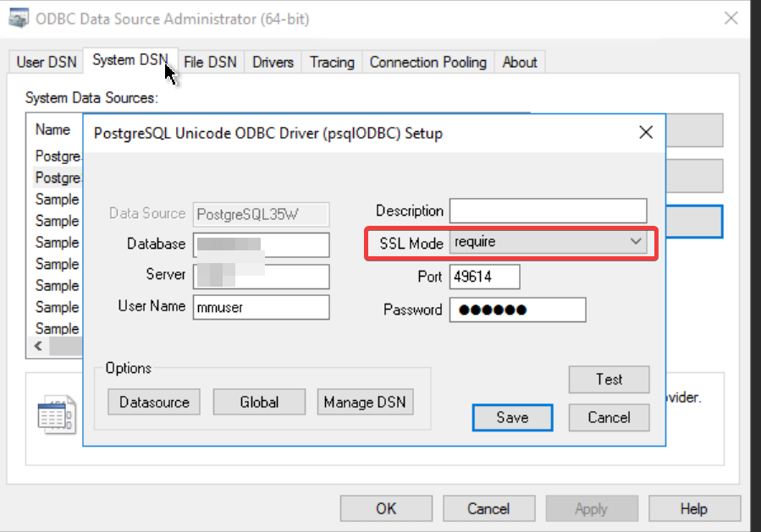
Task: Select the first Sample data source row
Action: (x=58, y=200)
